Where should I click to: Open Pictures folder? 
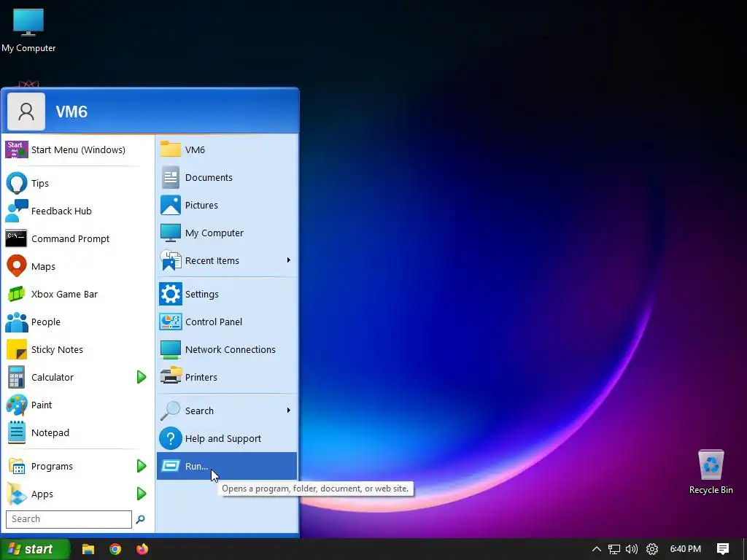click(x=227, y=205)
